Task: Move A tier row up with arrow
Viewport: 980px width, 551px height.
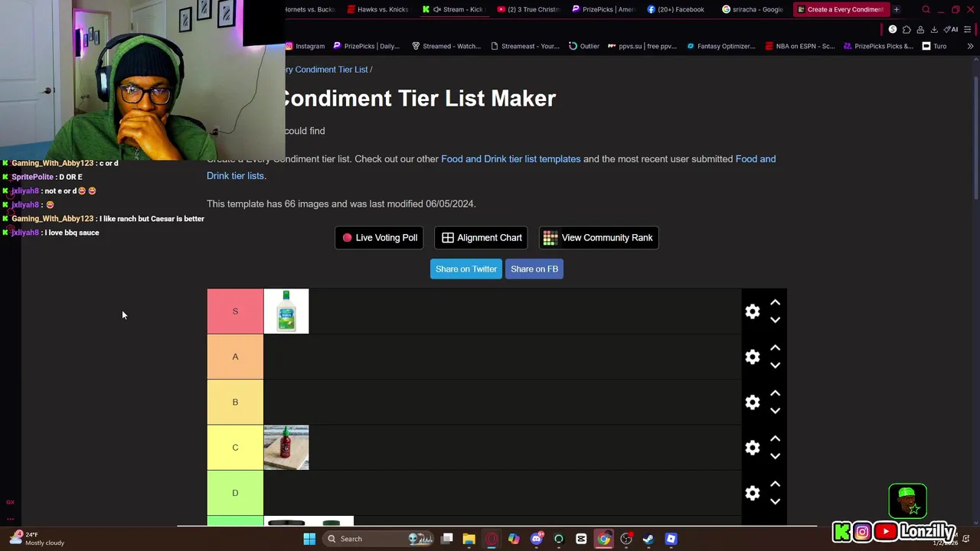Action: tap(775, 348)
